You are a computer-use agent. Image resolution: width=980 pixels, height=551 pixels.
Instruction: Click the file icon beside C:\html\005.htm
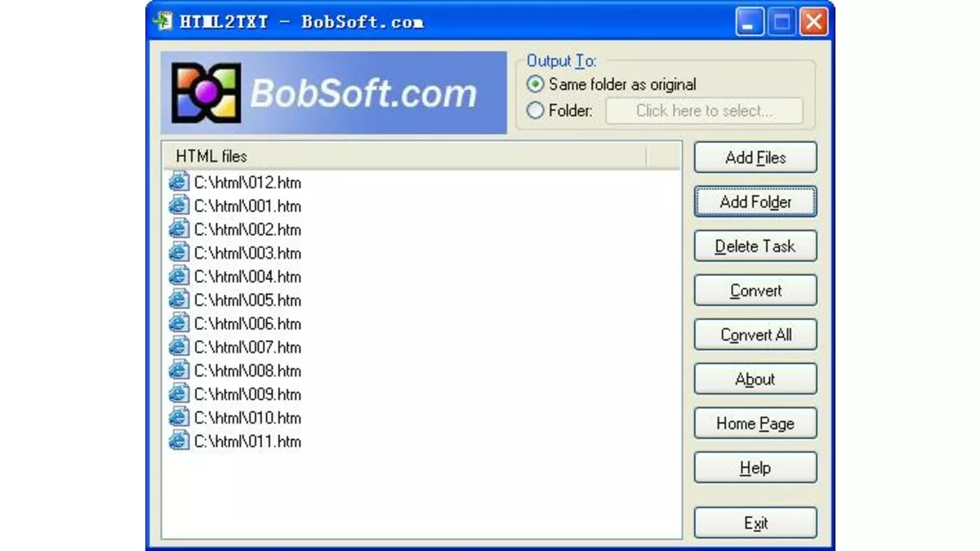click(178, 300)
